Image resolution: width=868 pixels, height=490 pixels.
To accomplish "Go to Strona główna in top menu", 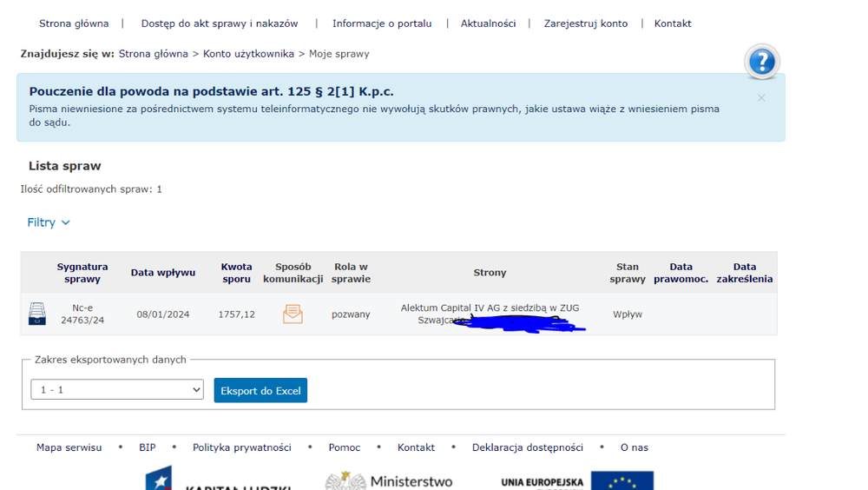I will [x=74, y=23].
